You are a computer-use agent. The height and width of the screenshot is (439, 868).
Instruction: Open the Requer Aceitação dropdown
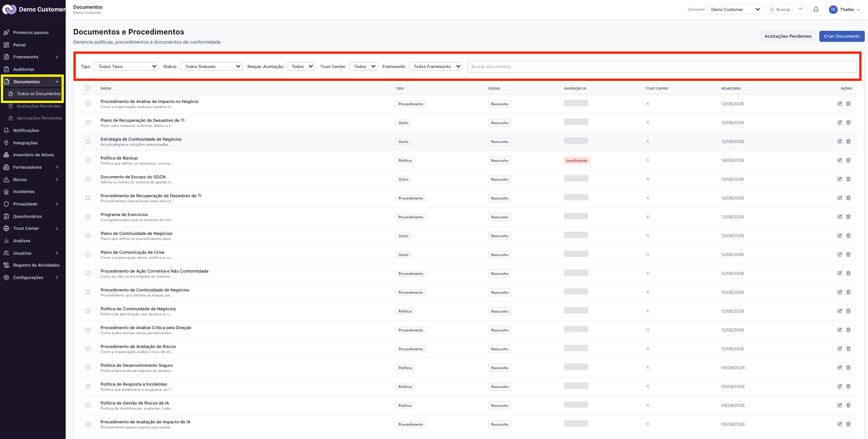pyautogui.click(x=301, y=67)
